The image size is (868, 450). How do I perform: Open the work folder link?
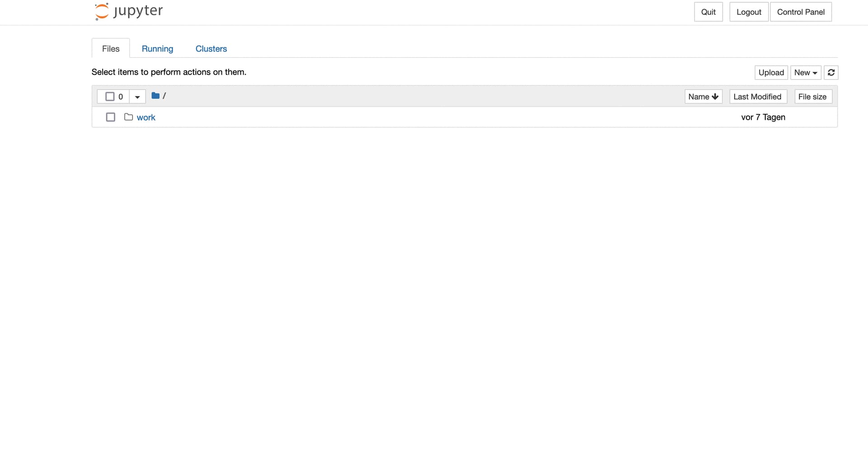tap(146, 117)
